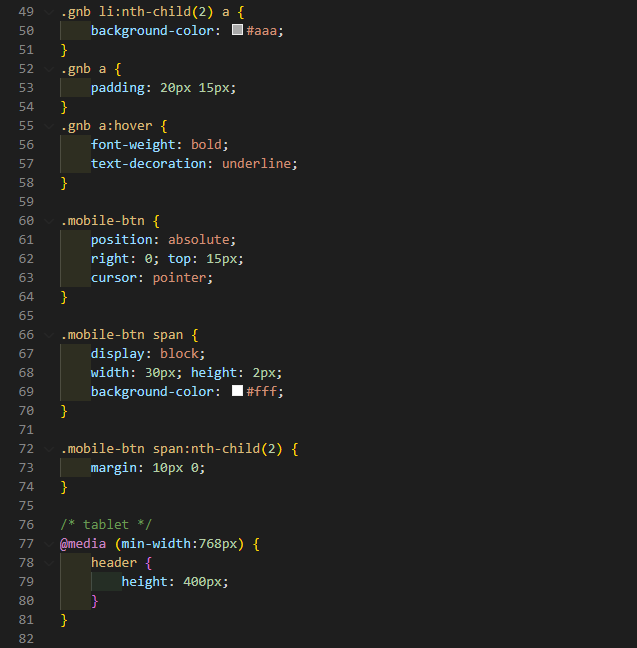Screen dimensions: 637x648
Task: Click line number 49 in gutter
Action: pos(26,12)
